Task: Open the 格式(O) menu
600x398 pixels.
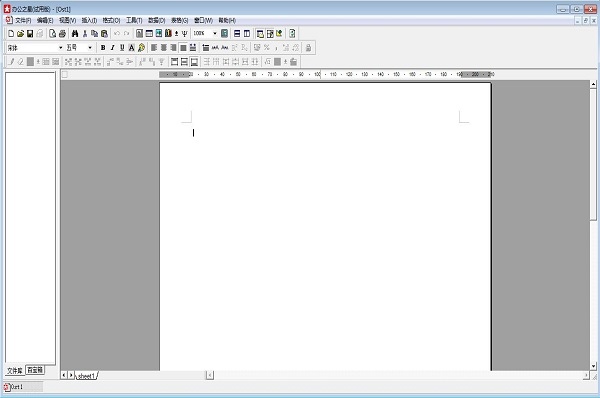Action: point(111,20)
